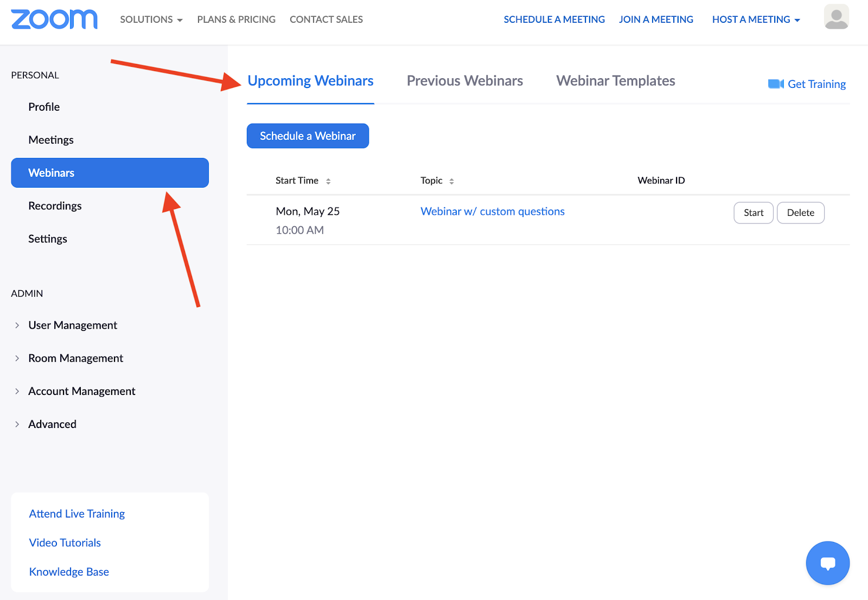Click the Zoom logo
The height and width of the screenshot is (600, 868).
(x=54, y=20)
